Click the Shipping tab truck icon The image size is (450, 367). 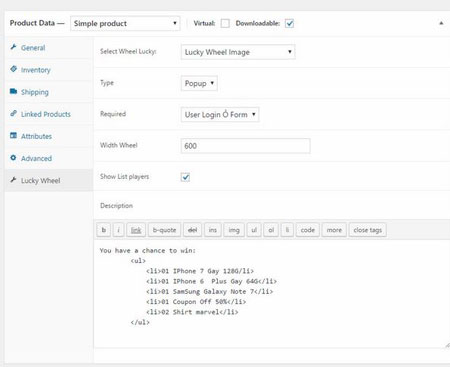click(13, 91)
